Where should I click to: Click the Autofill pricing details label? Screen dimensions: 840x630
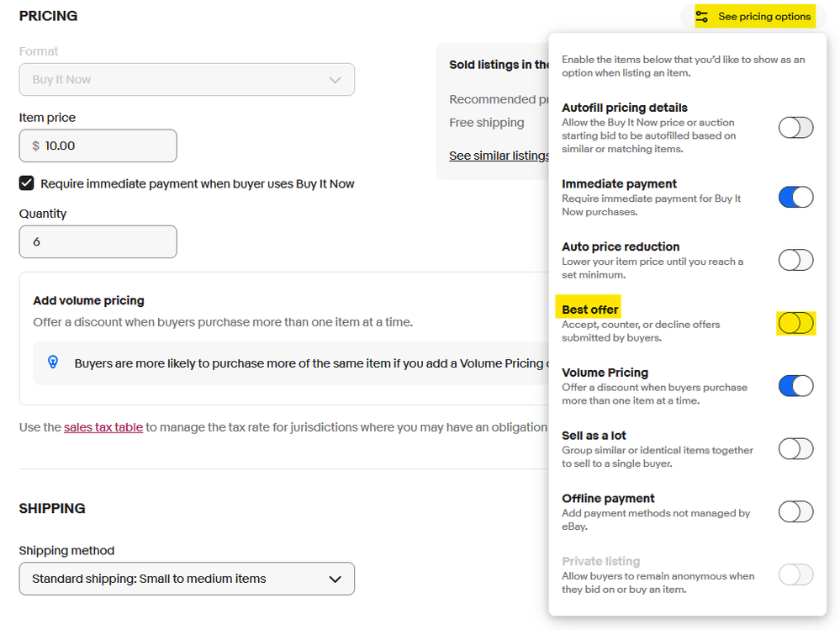(x=625, y=108)
